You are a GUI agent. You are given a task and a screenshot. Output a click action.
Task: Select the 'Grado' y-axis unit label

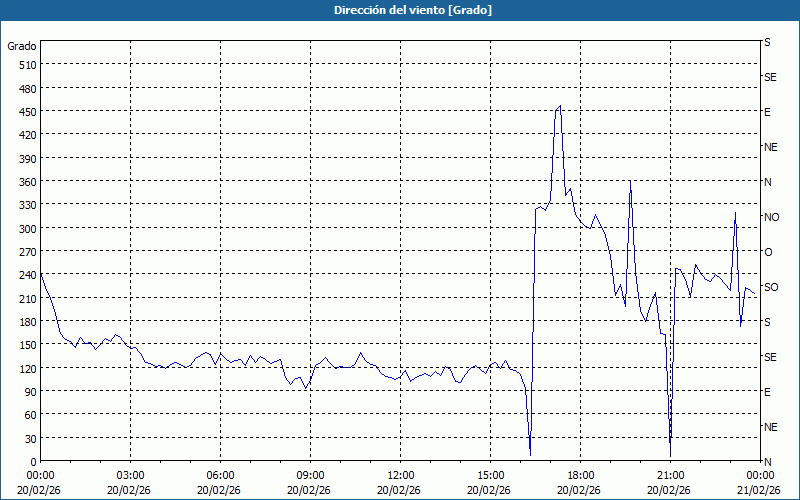tap(22, 46)
